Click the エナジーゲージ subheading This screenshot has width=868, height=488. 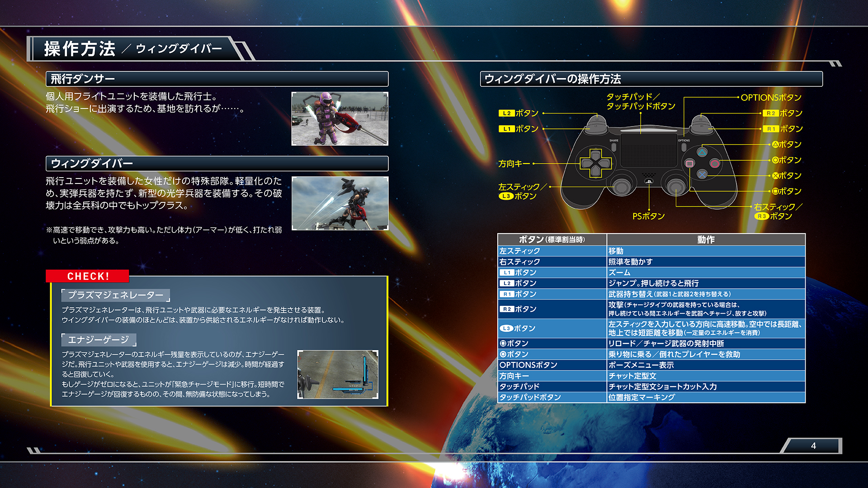tap(99, 340)
